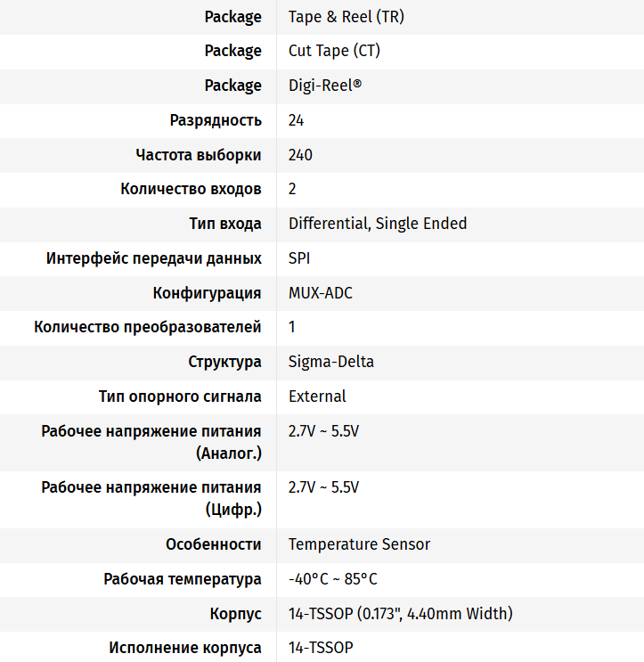Select the 'MUX-ADC' configuration value

click(321, 293)
